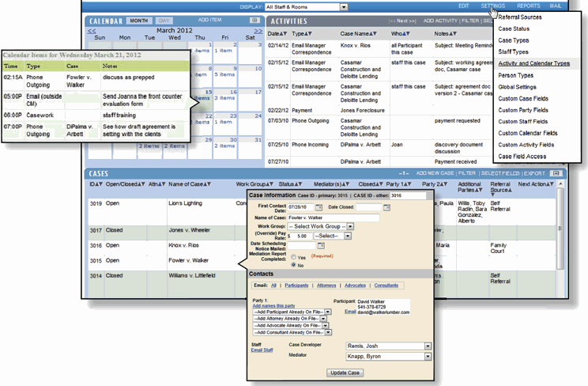Sort activities by Date column arrows

pyautogui.click(x=283, y=34)
